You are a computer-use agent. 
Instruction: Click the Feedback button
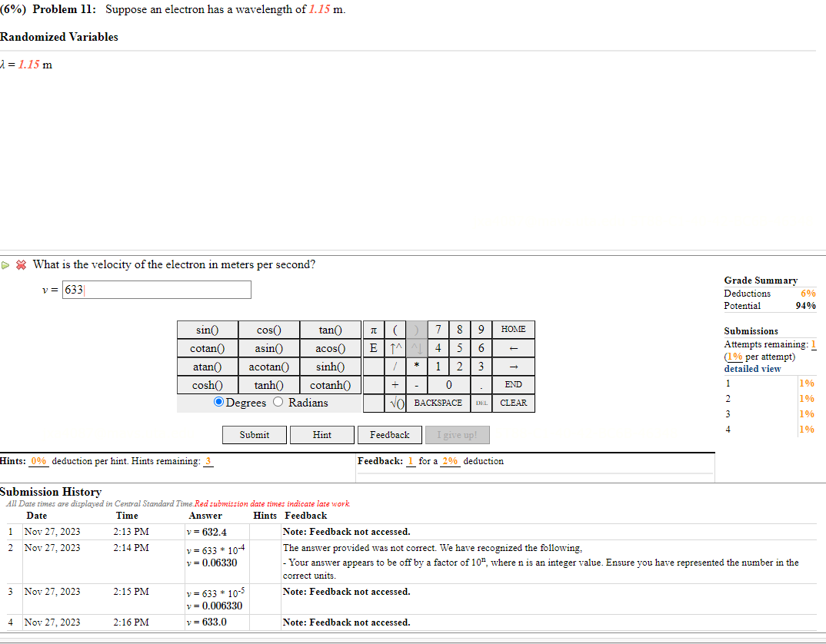click(x=390, y=435)
